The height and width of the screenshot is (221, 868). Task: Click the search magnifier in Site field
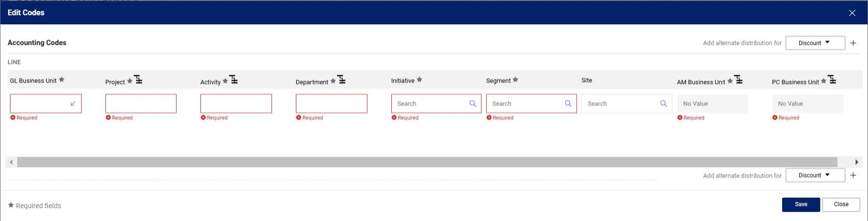point(663,104)
